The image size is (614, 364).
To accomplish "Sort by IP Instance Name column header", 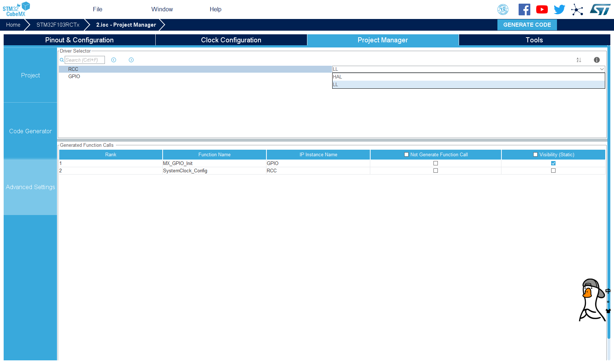I will 318,155.
